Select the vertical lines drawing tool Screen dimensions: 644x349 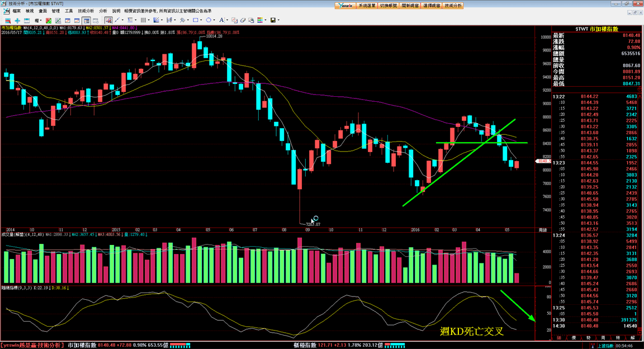[143, 20]
